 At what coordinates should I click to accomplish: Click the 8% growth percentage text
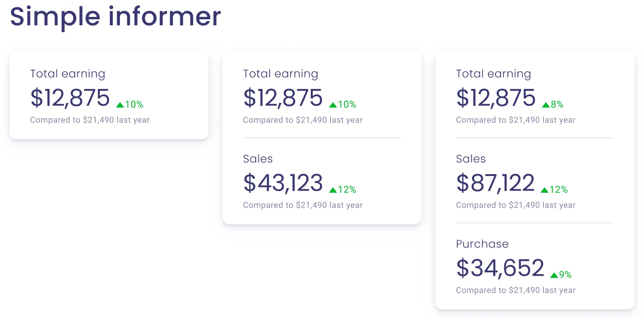click(x=557, y=105)
